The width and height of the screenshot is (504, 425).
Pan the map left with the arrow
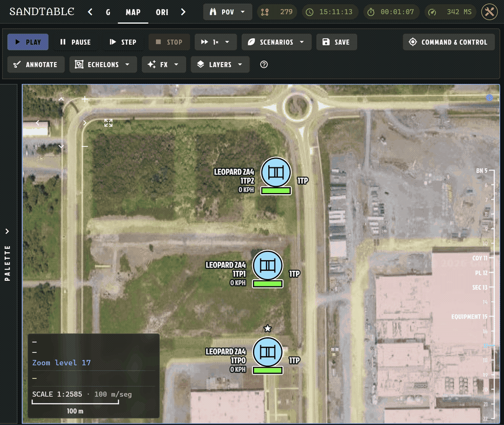38,123
